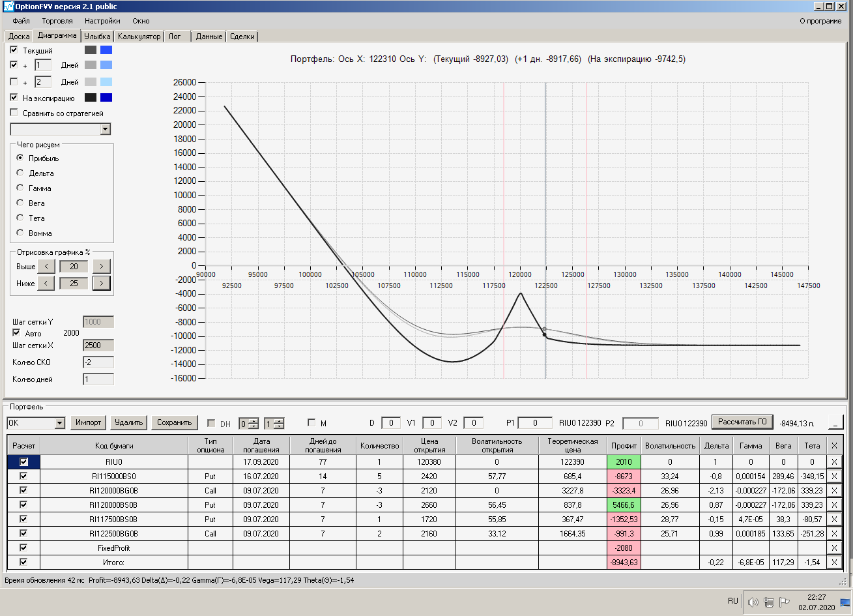This screenshot has width=853, height=616.
Task: Select the Дельта radio button
Action: pos(20,173)
